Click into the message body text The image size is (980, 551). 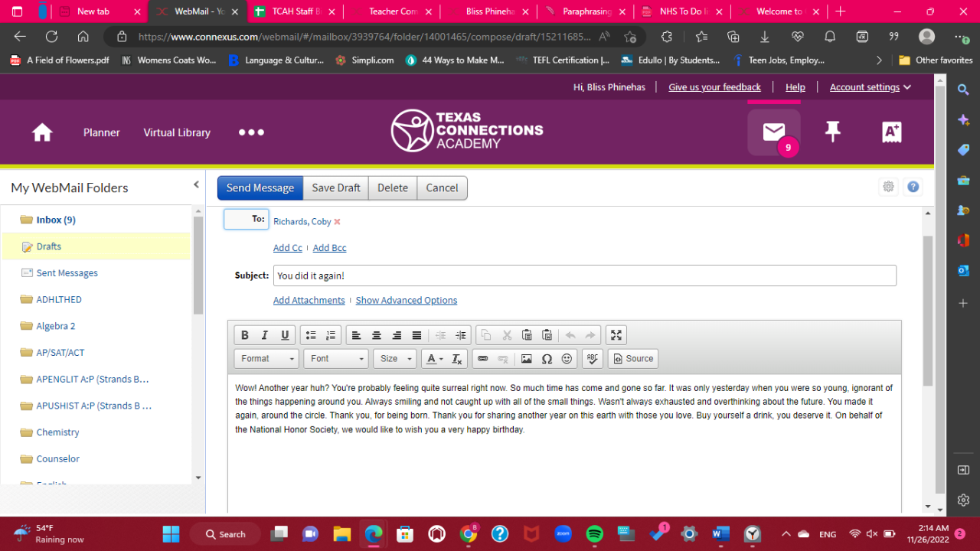pyautogui.click(x=563, y=409)
